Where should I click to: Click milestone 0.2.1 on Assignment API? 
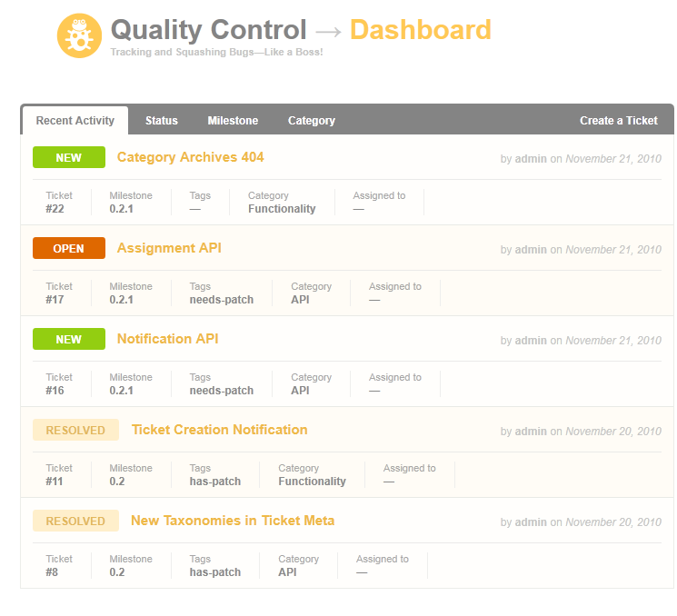coord(122,300)
